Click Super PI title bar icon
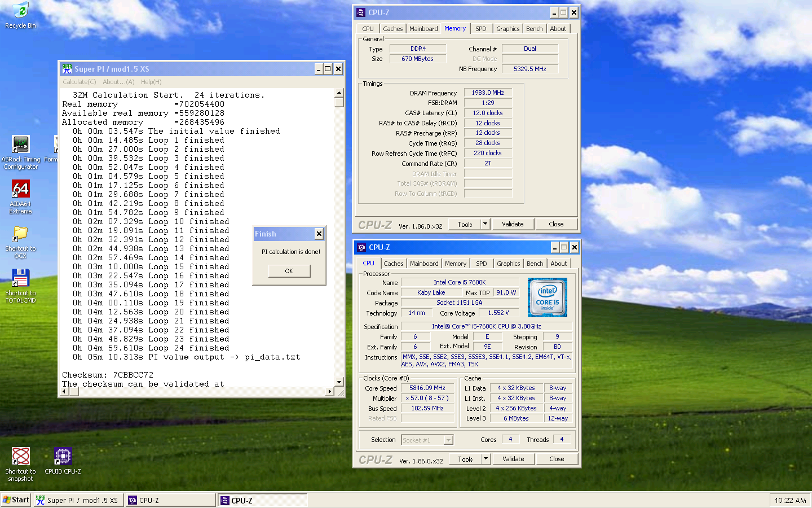Screen dimensions: 812x508 pyautogui.click(x=67, y=69)
